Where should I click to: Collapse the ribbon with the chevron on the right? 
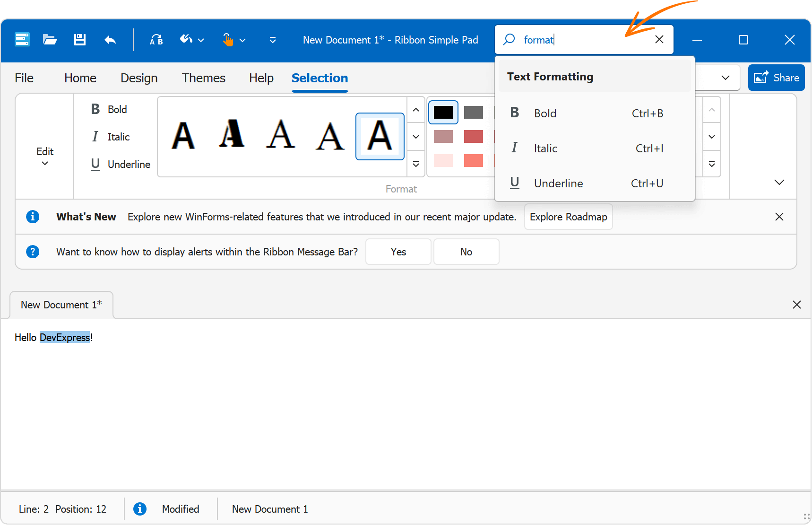(779, 182)
